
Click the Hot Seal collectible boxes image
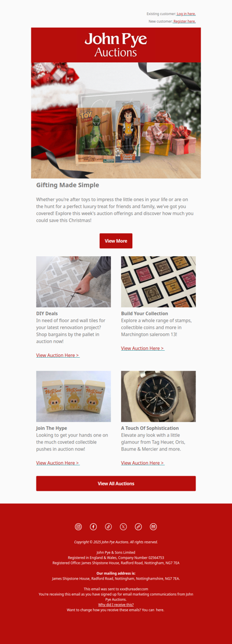pyautogui.click(x=74, y=397)
